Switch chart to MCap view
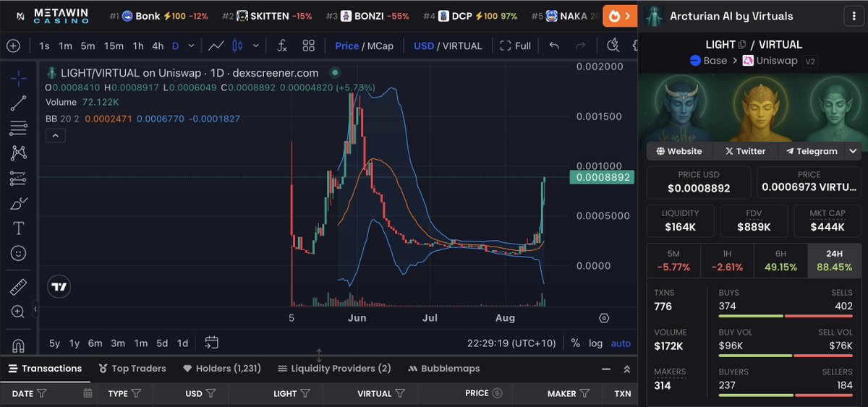Image resolution: width=868 pixels, height=407 pixels. coord(379,46)
